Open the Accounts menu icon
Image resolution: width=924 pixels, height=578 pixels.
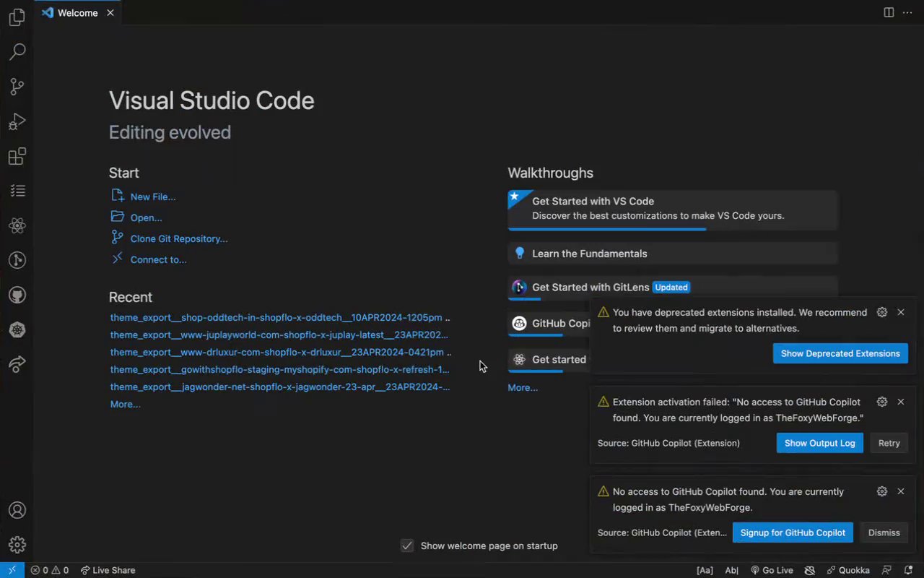[17, 510]
